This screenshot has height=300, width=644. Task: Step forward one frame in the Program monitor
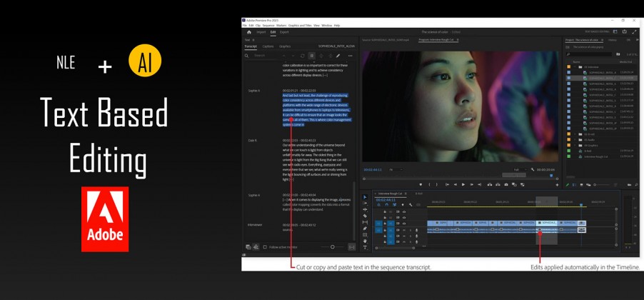pyautogui.click(x=472, y=184)
